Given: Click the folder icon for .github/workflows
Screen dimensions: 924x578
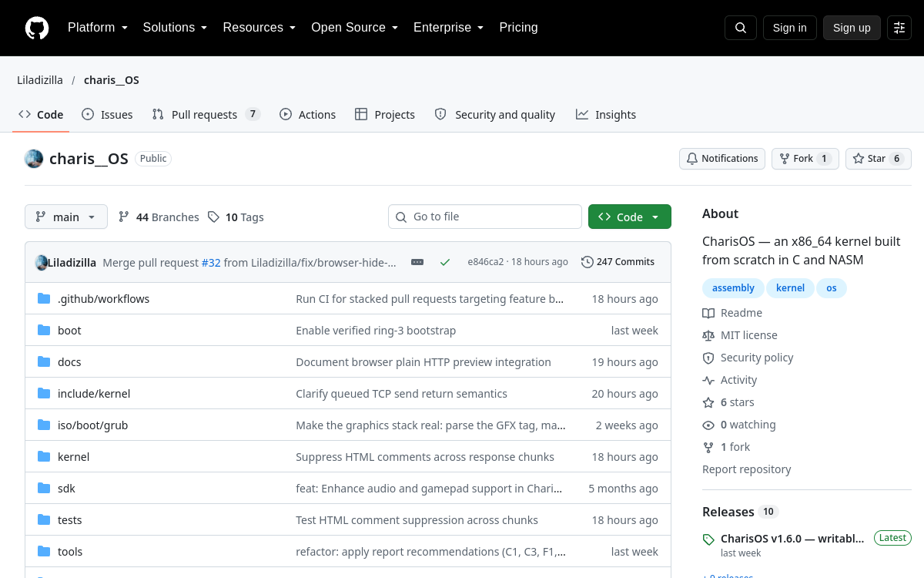Looking at the screenshot, I should (44, 299).
